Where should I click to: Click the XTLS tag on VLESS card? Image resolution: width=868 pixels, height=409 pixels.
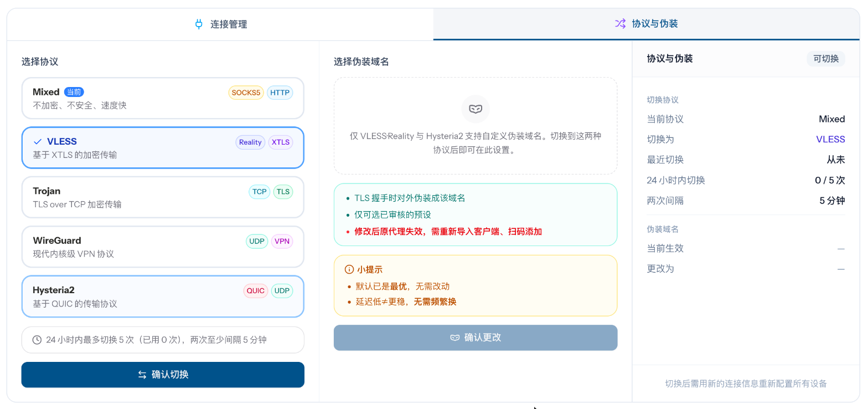(281, 142)
